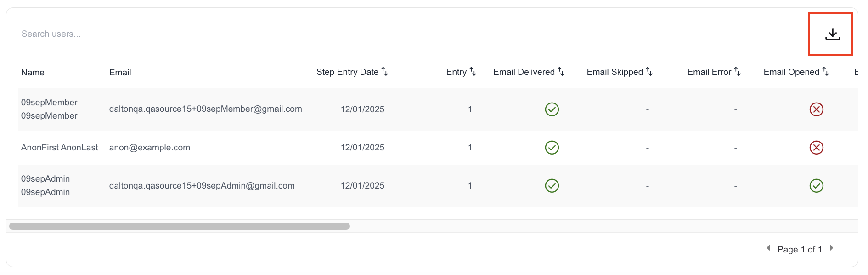Select the anon@example.com email cell
The width and height of the screenshot is (868, 275).
(x=150, y=148)
